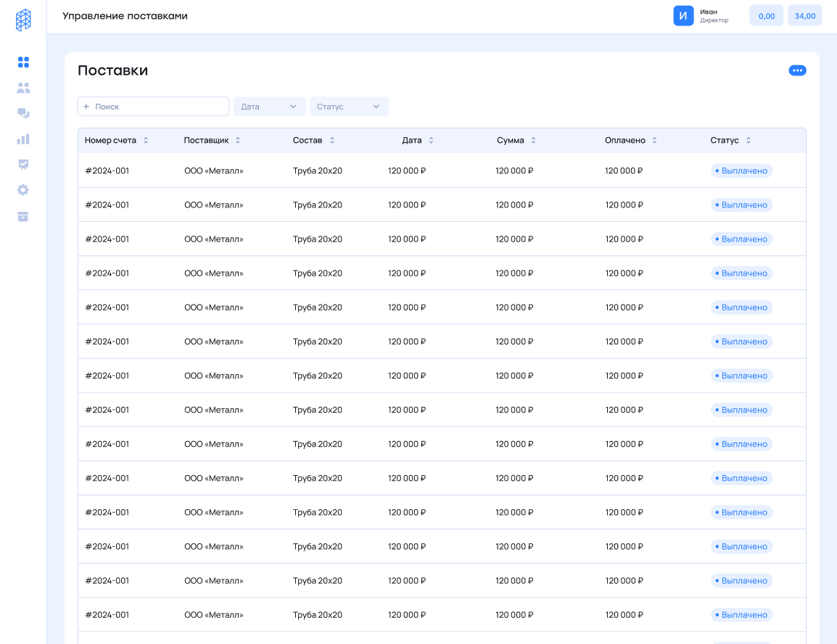Click the company logo in top-left corner
This screenshot has height=644, width=837.
pyautogui.click(x=23, y=20)
